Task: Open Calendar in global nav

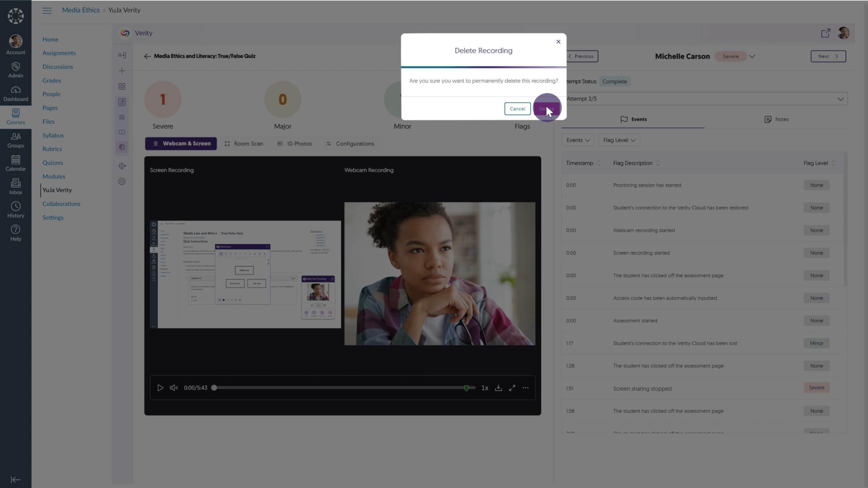Action: click(x=16, y=163)
